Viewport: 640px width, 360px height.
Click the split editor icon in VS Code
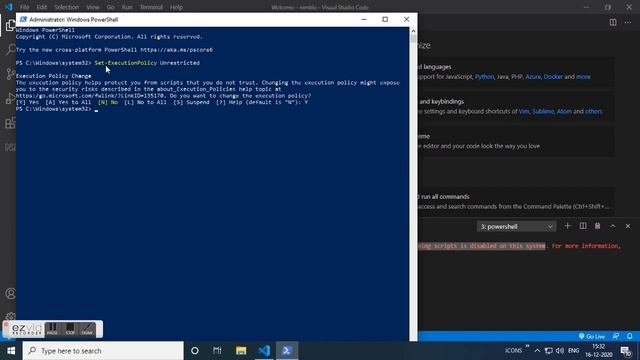(x=613, y=22)
